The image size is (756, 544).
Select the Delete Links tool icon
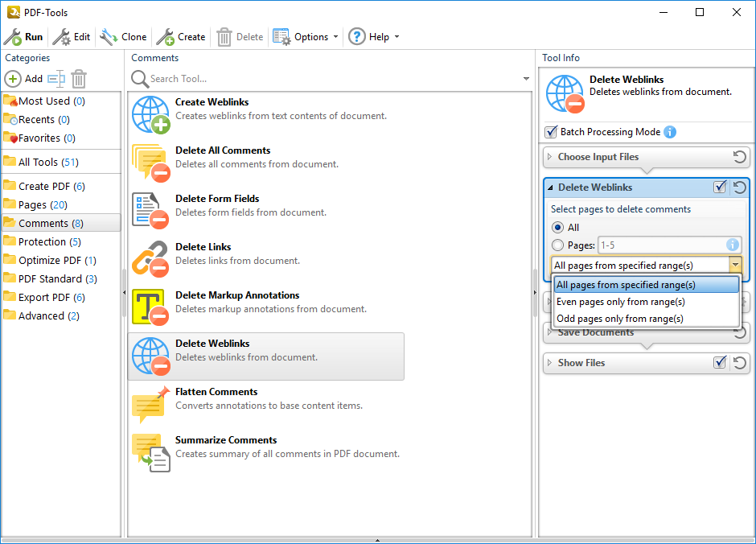(x=149, y=258)
